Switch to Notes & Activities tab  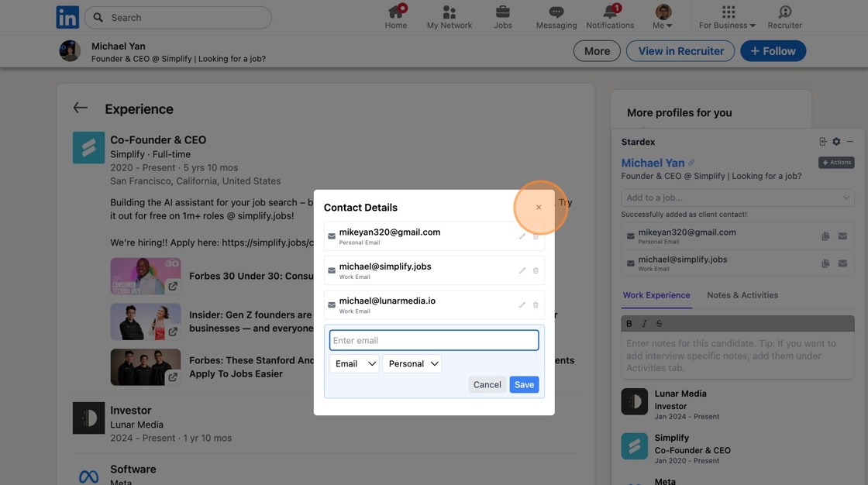pyautogui.click(x=742, y=295)
